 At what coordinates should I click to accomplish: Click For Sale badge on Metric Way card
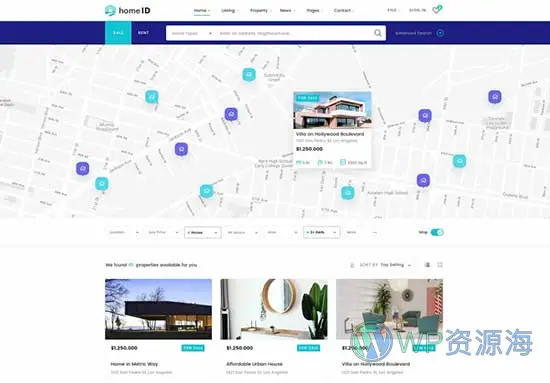pos(193,348)
